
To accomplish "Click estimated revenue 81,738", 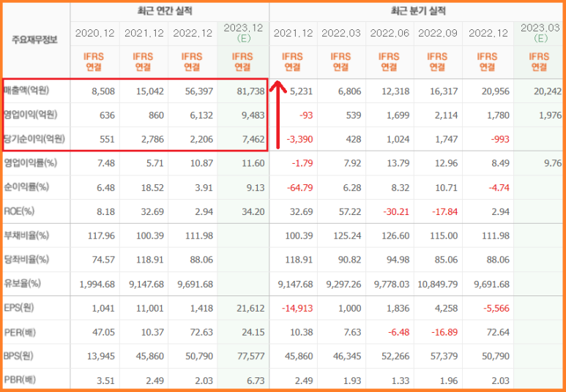I will click(x=250, y=91).
